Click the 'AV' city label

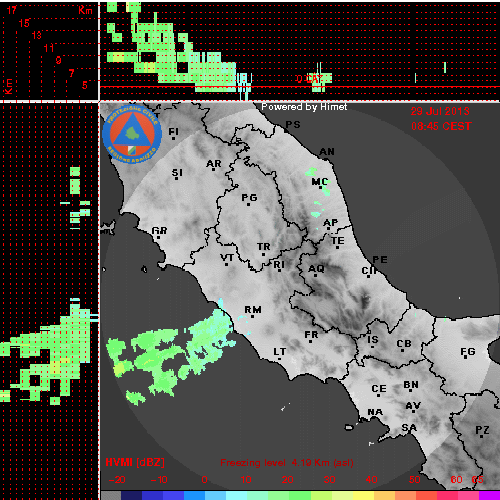coord(413,406)
